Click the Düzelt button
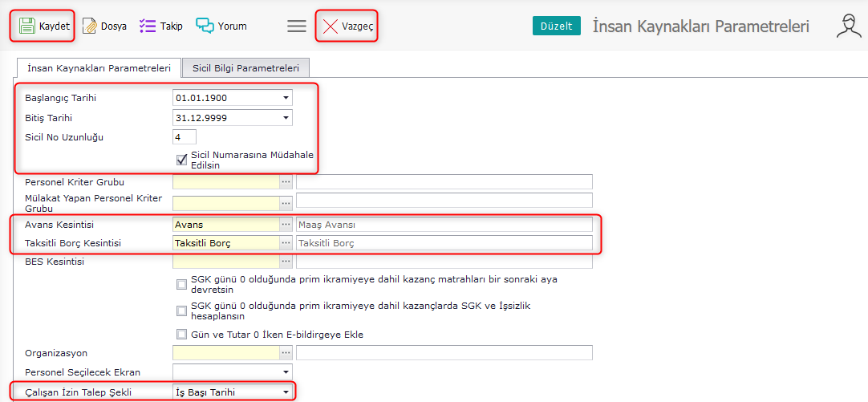Screen dimensions: 868x402 click(556, 26)
